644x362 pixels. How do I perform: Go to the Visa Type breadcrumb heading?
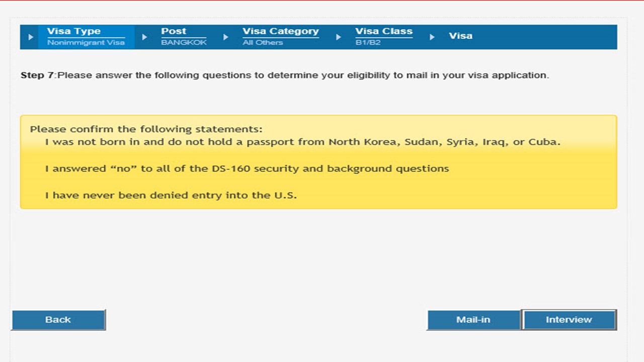click(74, 31)
